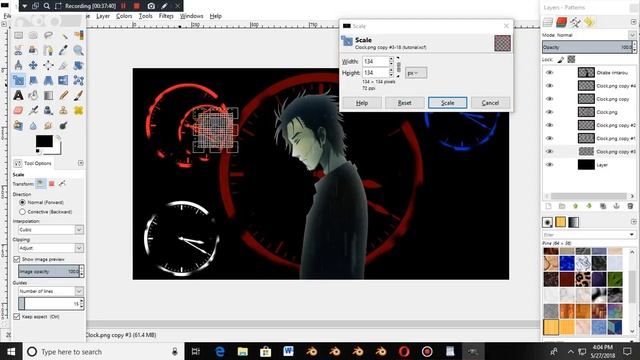Select the Blur/Sharpen droplet tool
The width and height of the screenshot is (640, 360).
33,125
